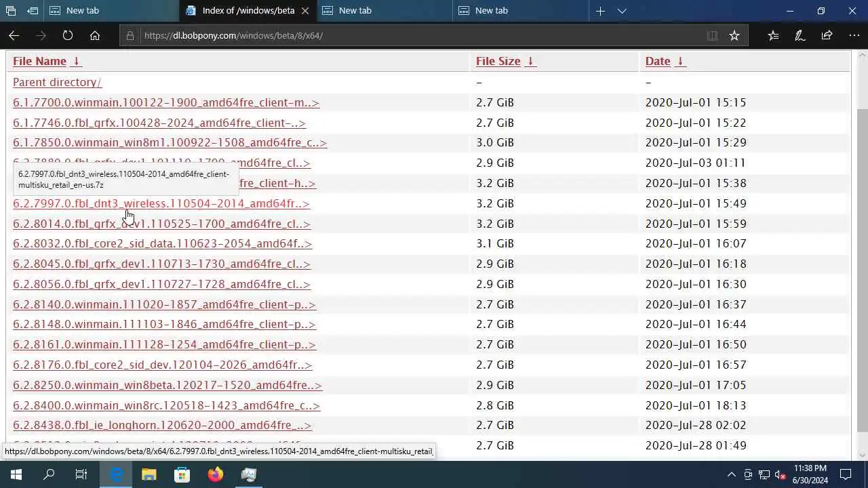
Task: Download 6.1.7746.0.fbl_grfx.100428-2024 file
Action: (x=159, y=123)
